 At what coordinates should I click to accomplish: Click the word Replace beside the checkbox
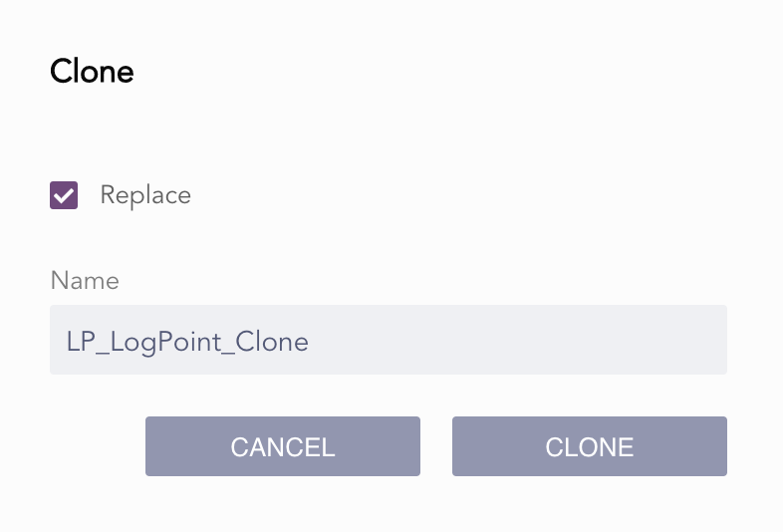[145, 195]
